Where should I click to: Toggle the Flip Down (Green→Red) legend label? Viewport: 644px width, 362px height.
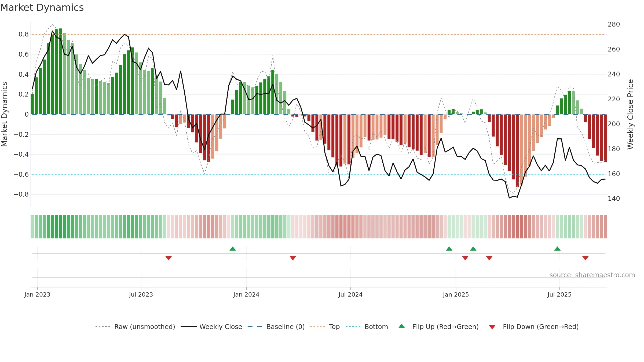[x=541, y=327]
